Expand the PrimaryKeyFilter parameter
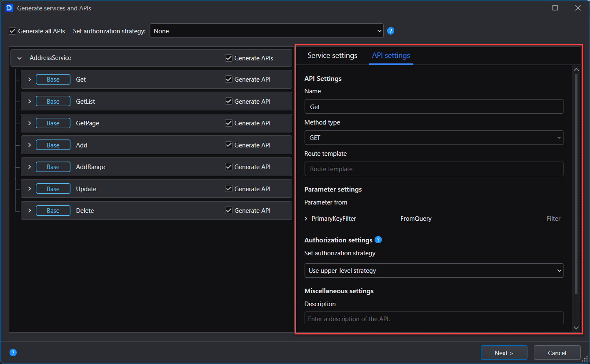The width and height of the screenshot is (590, 364). coord(306,219)
